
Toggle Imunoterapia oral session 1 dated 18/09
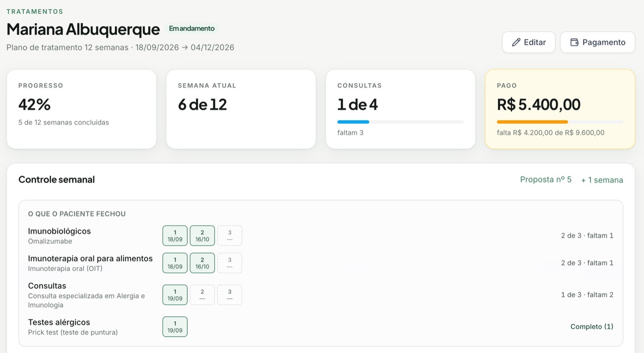[x=175, y=263]
